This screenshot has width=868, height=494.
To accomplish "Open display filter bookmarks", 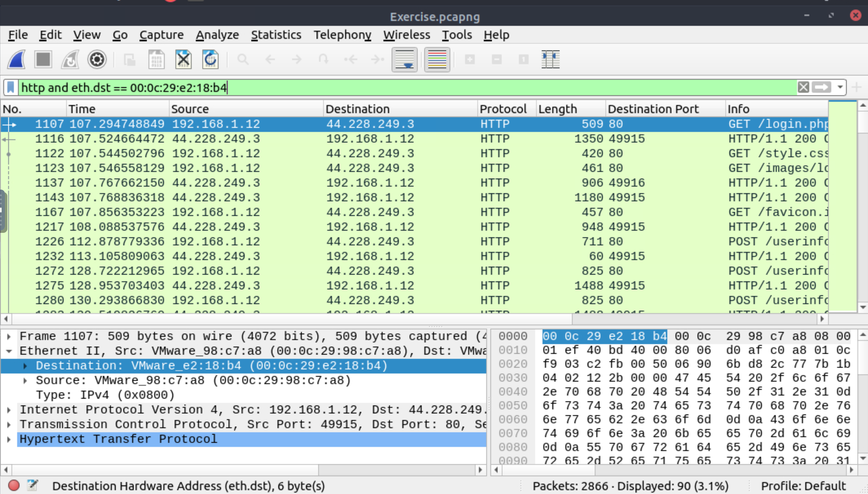I will [x=11, y=88].
